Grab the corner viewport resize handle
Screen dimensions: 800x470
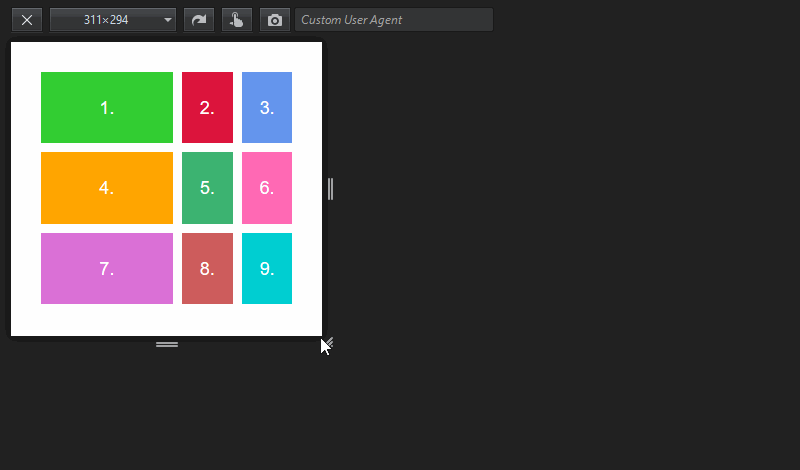tap(328, 343)
